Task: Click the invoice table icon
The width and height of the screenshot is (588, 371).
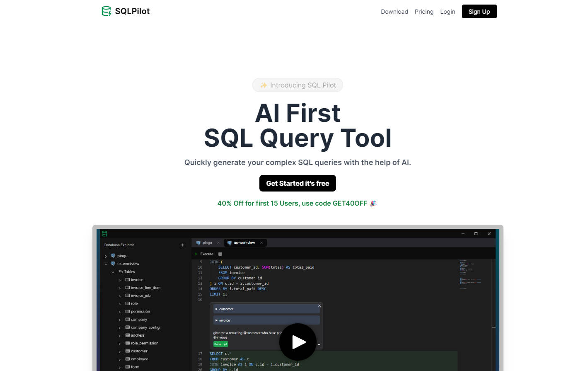Action: point(128,280)
